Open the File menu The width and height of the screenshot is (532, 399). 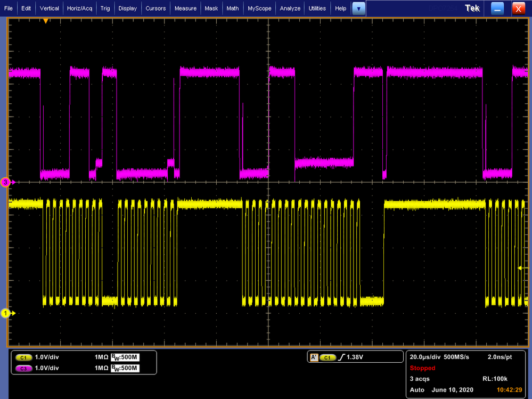8,8
